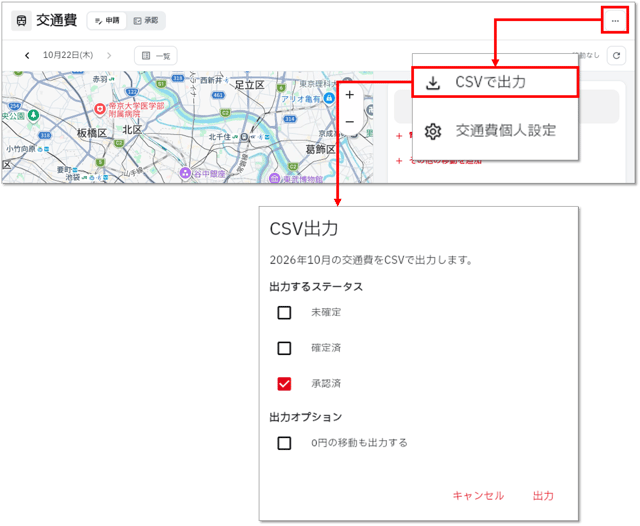Switch to the 申請 tab
Viewport: 640px width, 526px height.
(x=107, y=20)
